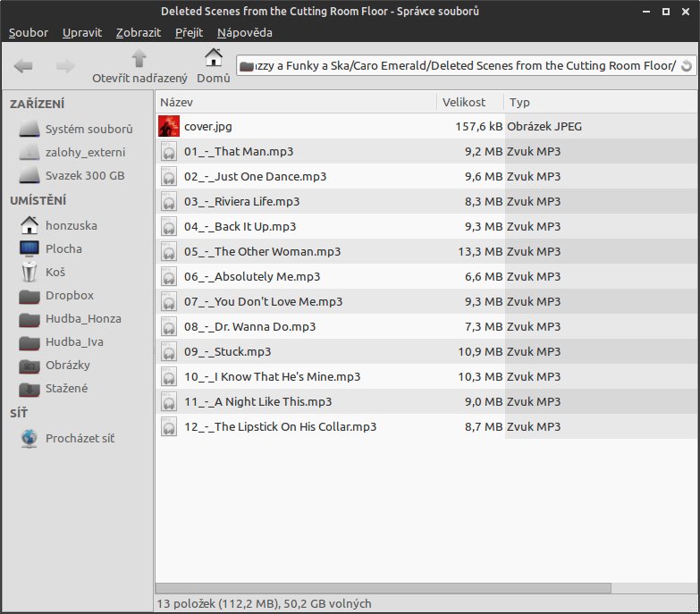Click the Procházet síť network globe icon
The height and width of the screenshot is (614, 700).
pos(30,438)
